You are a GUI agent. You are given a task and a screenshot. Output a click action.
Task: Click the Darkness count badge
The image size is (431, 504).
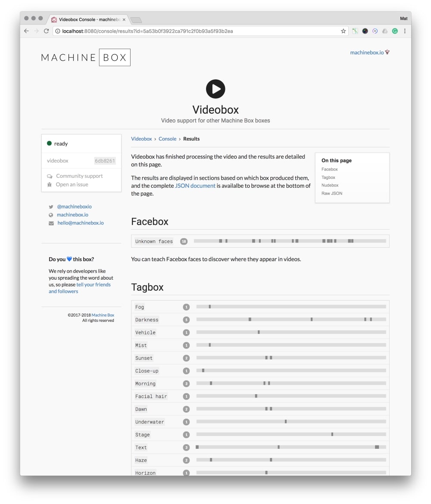tap(186, 320)
